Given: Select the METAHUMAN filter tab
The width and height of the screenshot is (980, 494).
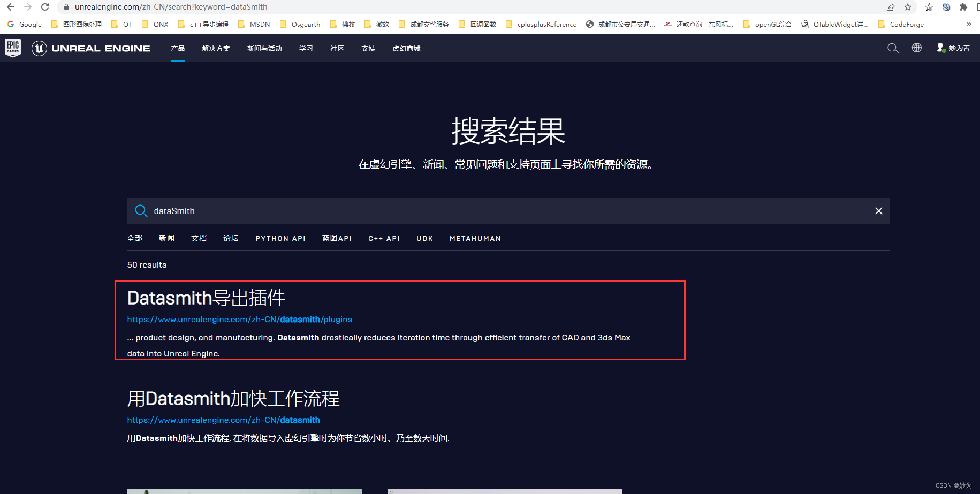Looking at the screenshot, I should pyautogui.click(x=475, y=238).
